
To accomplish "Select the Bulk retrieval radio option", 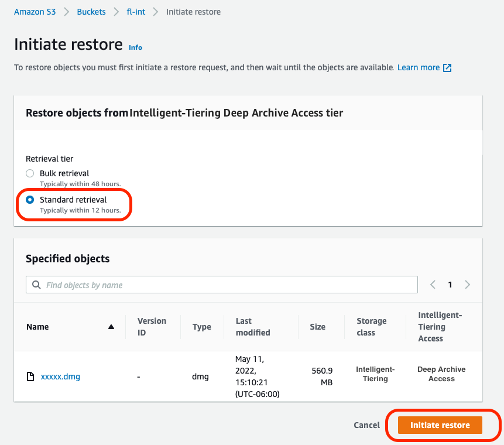I will [x=30, y=173].
